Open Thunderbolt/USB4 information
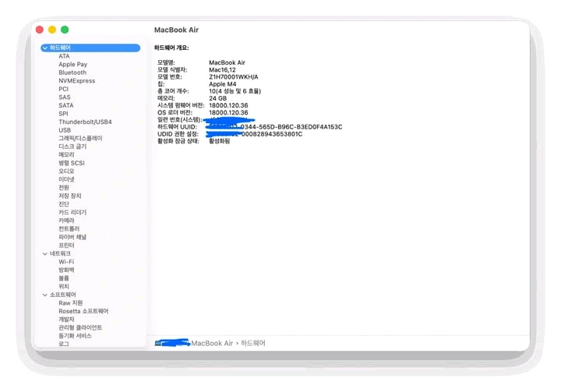 pyautogui.click(x=85, y=122)
